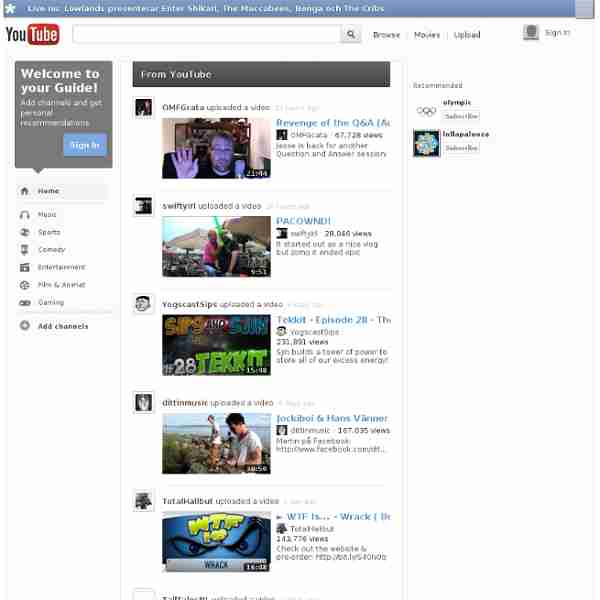Viewport: 600px width, 600px height.
Task: Subscribe to the lollapalooza channel
Action: pos(461,147)
